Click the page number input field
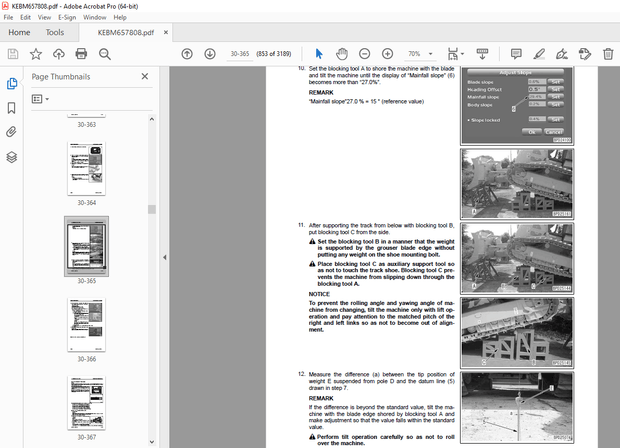The height and width of the screenshot is (448, 620). [x=239, y=53]
